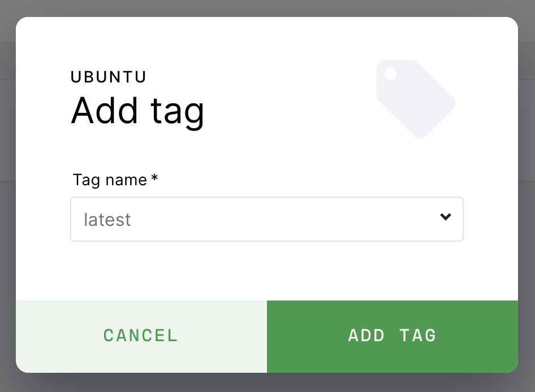
Task: Click the white dialog card body
Action: pyautogui.click(x=267, y=271)
